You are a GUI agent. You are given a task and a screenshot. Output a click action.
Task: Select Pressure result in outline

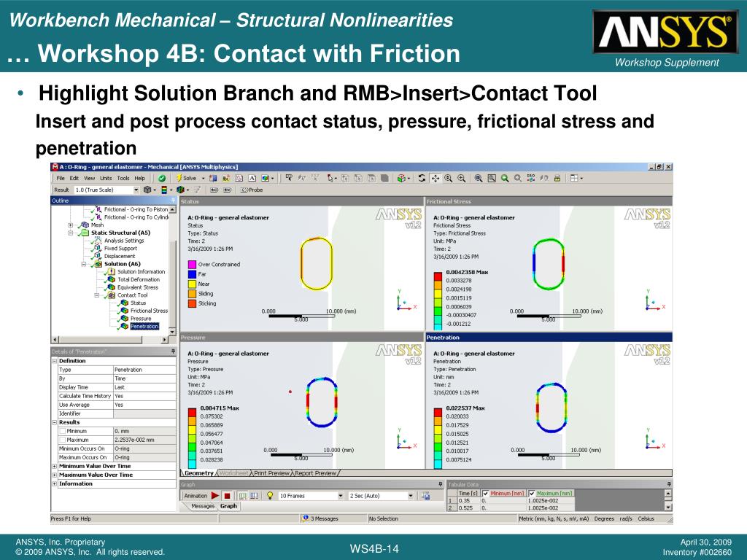(x=141, y=319)
